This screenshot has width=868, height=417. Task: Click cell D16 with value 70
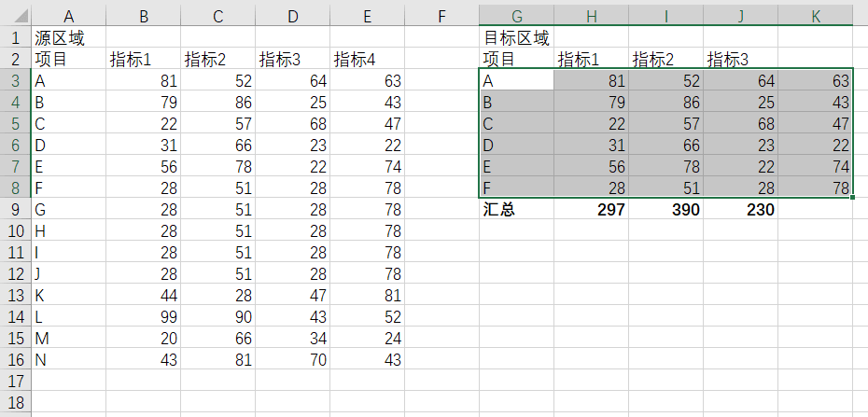pyautogui.click(x=293, y=359)
